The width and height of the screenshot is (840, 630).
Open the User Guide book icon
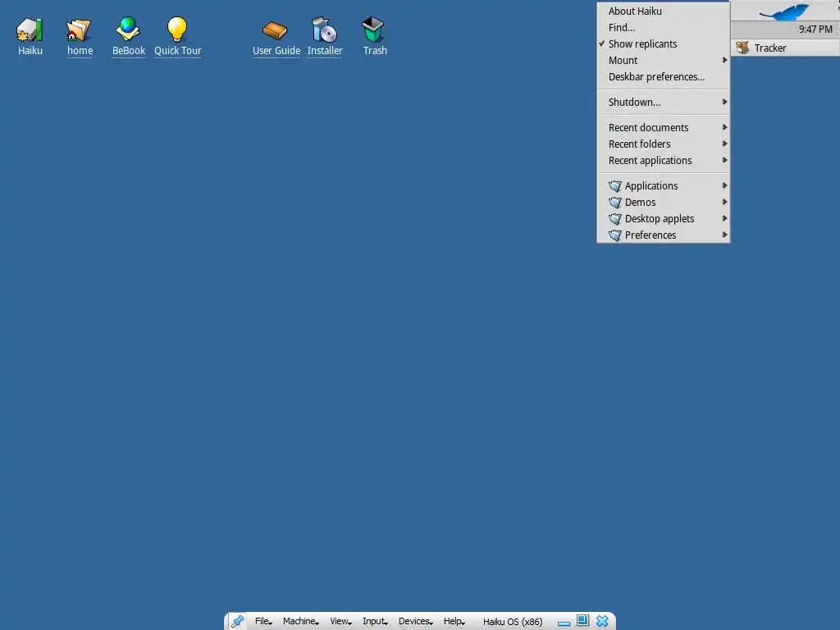point(275,30)
